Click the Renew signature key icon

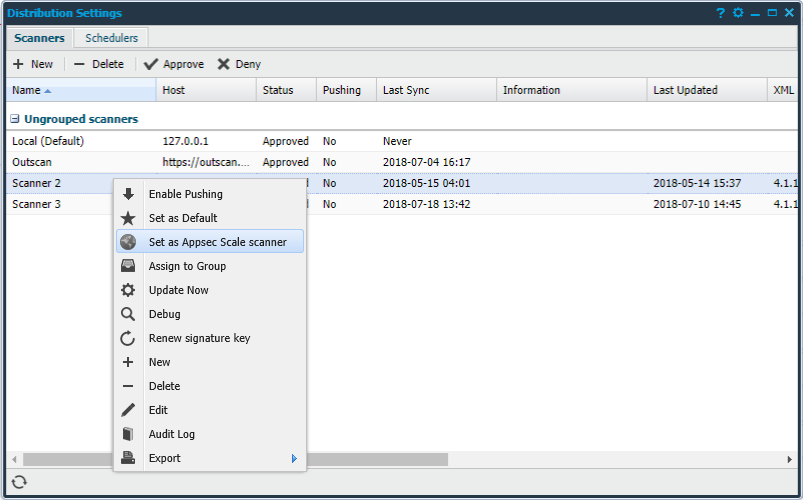coord(128,338)
